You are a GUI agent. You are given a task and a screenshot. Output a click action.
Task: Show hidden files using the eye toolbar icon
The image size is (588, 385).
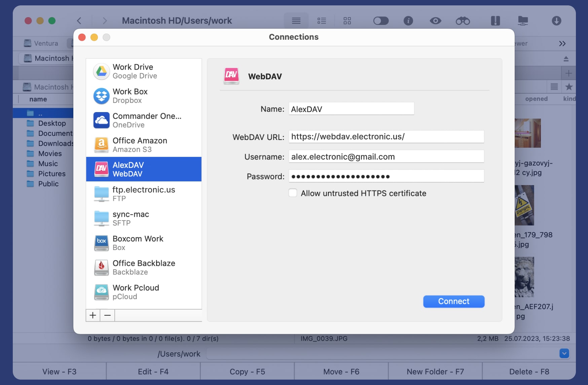(x=435, y=21)
